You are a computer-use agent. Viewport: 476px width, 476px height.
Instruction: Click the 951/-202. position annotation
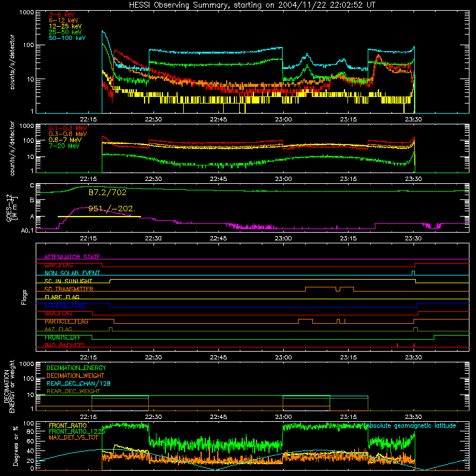click(111, 209)
